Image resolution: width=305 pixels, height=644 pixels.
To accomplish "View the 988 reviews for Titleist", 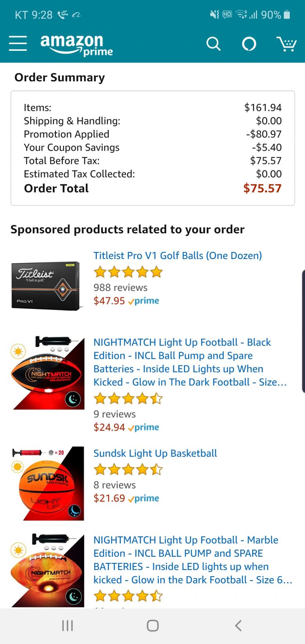I will pyautogui.click(x=120, y=288).
